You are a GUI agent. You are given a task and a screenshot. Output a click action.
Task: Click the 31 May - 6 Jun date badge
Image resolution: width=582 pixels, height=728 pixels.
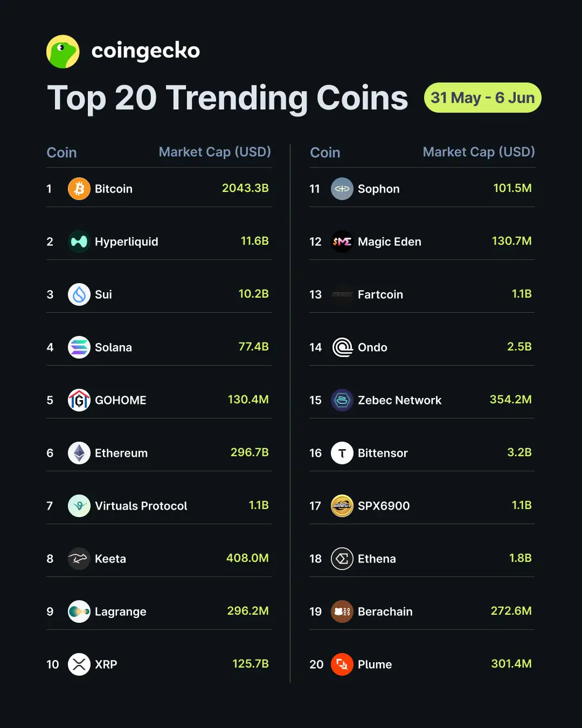click(483, 98)
